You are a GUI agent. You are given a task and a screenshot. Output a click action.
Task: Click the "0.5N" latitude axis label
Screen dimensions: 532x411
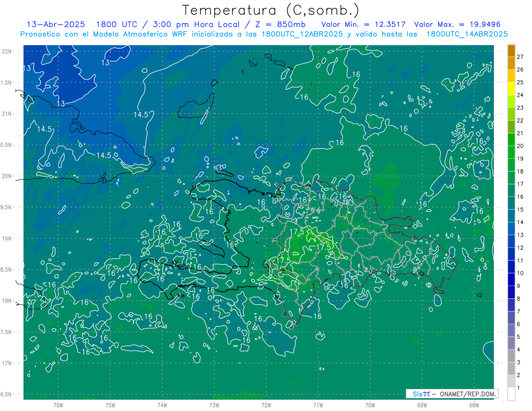pyautogui.click(x=7, y=145)
